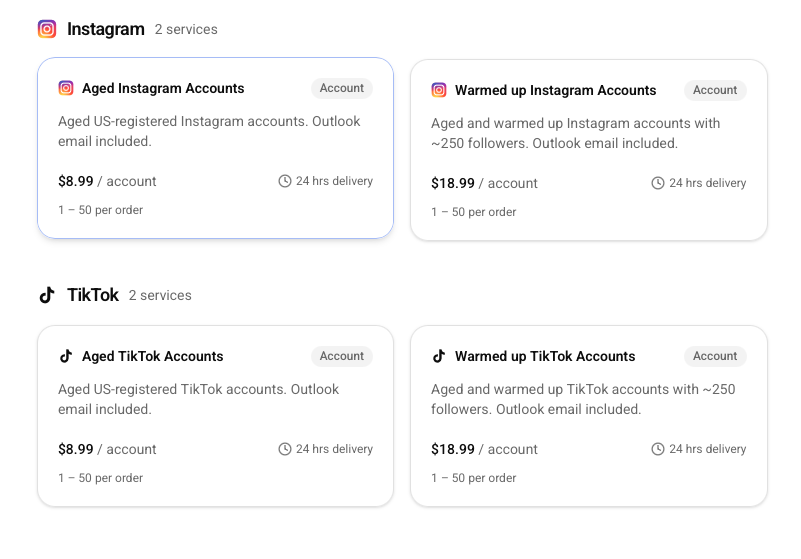Click the TikTok section header logo

pos(47,295)
